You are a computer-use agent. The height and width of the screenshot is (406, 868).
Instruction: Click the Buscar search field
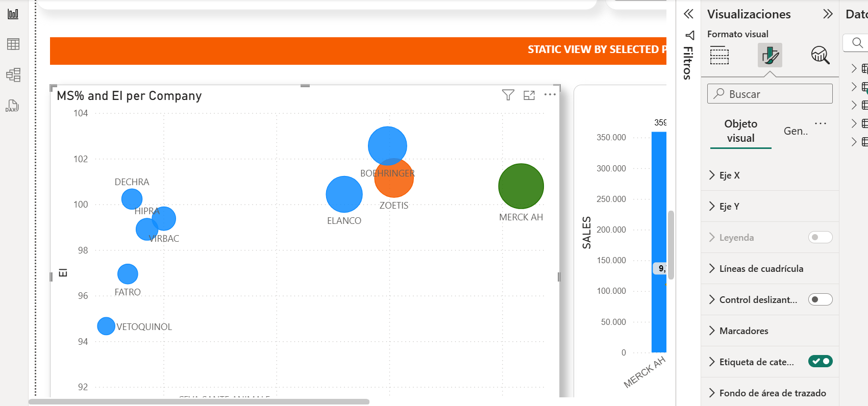click(770, 94)
